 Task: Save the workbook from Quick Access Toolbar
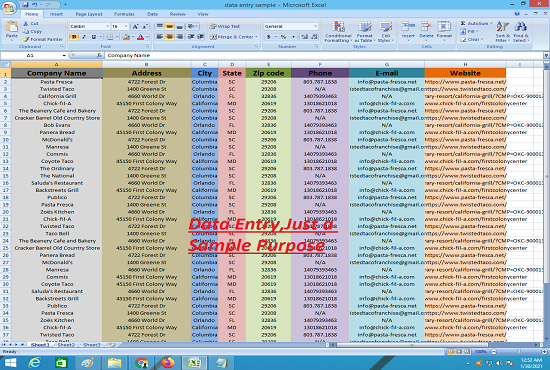[25, 5]
